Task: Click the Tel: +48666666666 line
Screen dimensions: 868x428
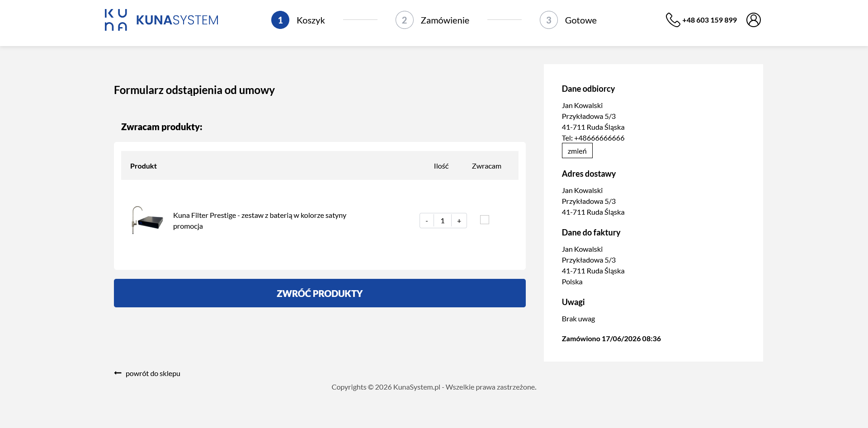Action: (x=593, y=138)
